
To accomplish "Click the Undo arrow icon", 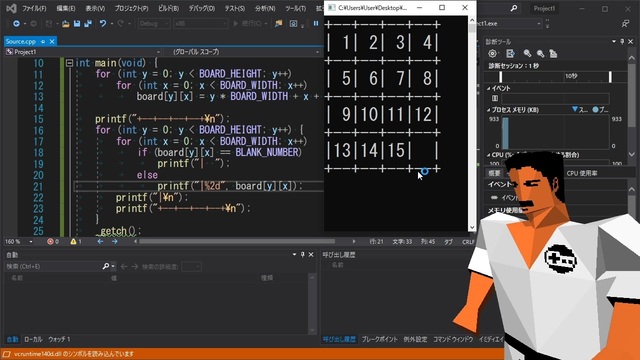I will point(102,24).
